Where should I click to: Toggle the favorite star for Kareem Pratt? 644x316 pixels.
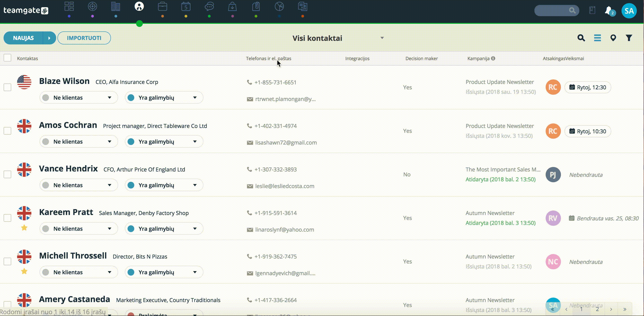point(24,228)
